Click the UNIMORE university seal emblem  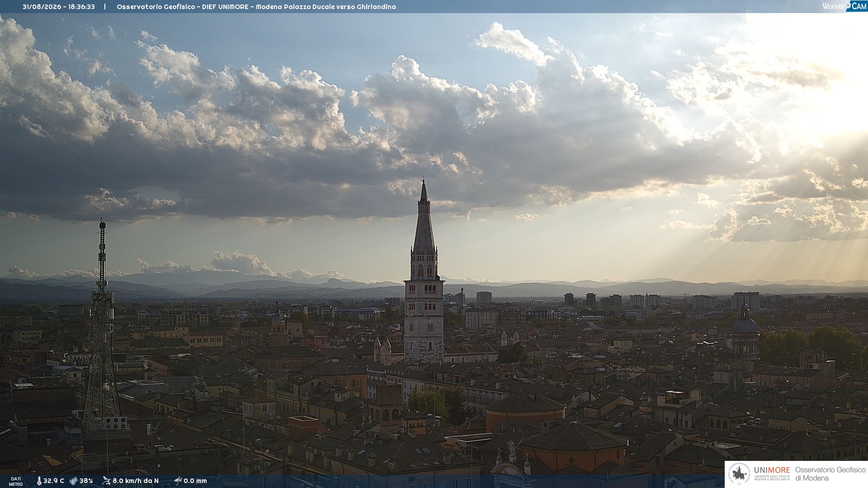(739, 474)
